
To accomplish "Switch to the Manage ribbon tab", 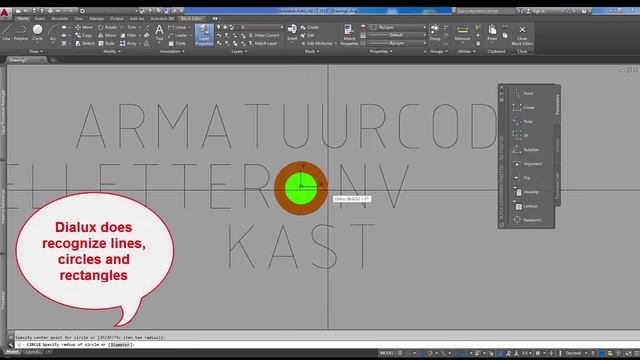I will click(97, 18).
